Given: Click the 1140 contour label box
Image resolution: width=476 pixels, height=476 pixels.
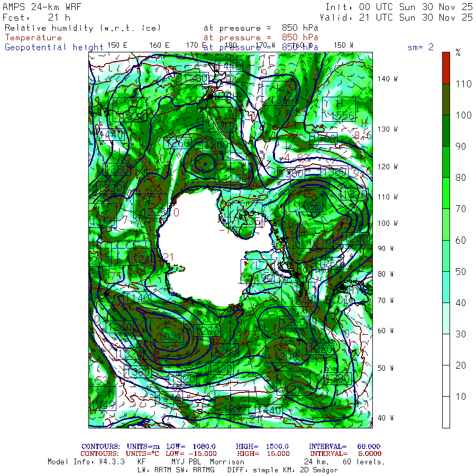Looking at the screenshot, I should point(138,298).
